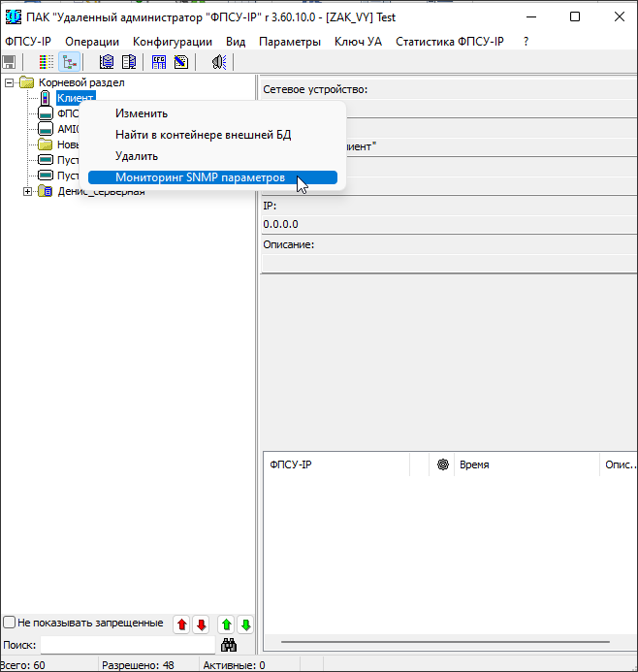Open the 'Конфигурации' menu
The height and width of the screenshot is (672, 638).
tap(173, 42)
